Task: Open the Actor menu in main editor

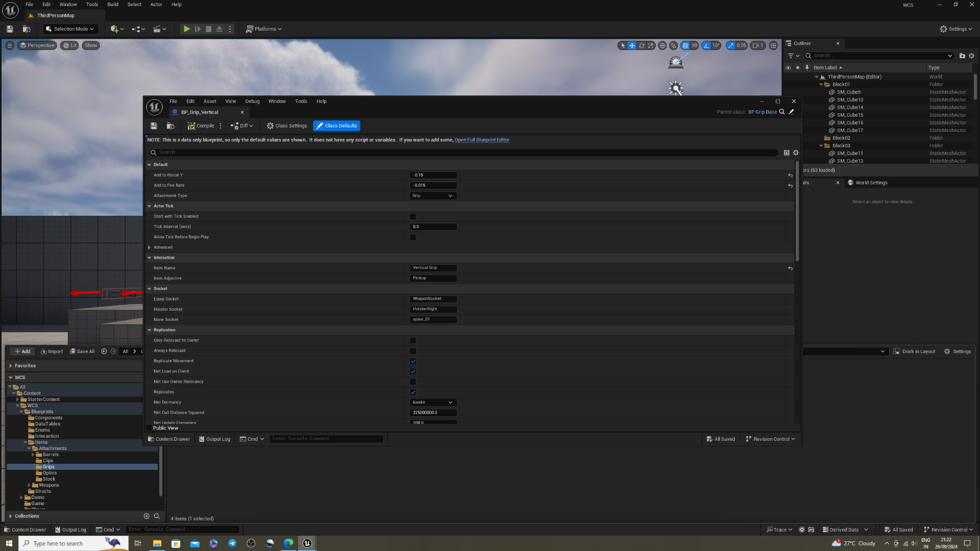Action: coord(156,5)
